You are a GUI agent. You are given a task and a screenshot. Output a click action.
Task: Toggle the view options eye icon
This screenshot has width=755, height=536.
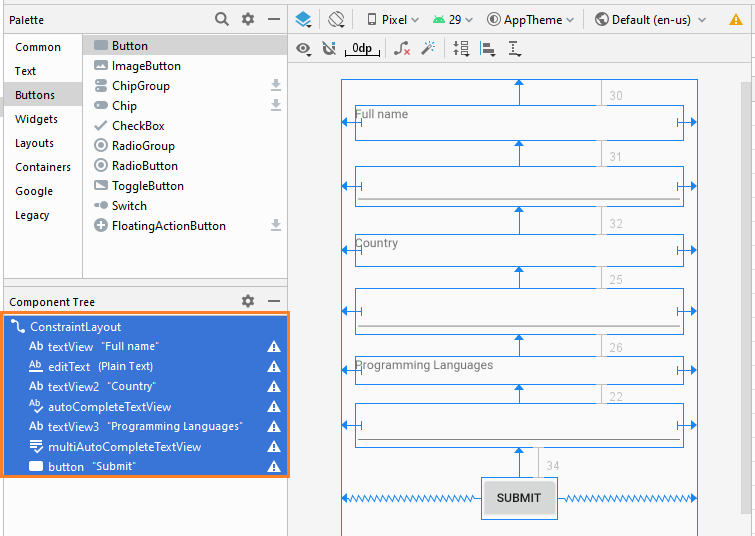click(x=303, y=49)
